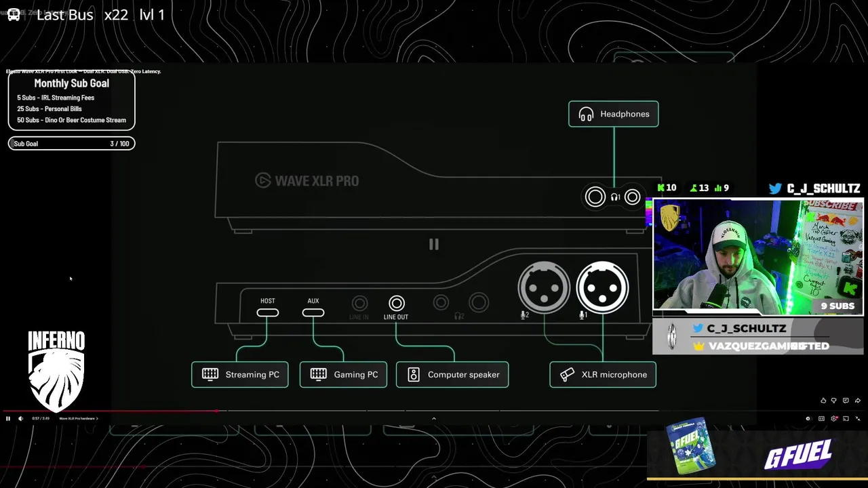Screen dimensions: 868x488
Task: Click the Headphones label in the diagram
Action: pyautogui.click(x=614, y=114)
